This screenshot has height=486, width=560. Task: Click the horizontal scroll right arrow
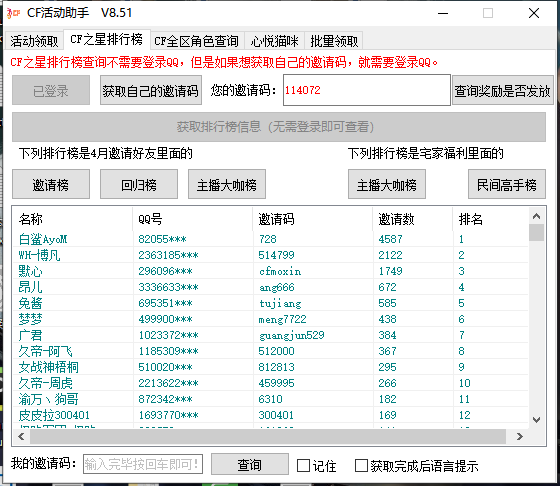point(520,436)
